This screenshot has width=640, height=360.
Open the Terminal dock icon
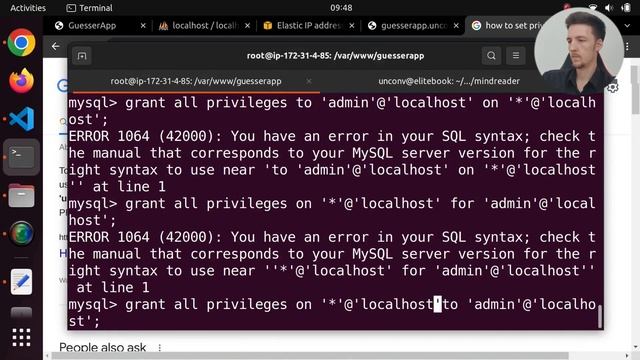pos(21,157)
